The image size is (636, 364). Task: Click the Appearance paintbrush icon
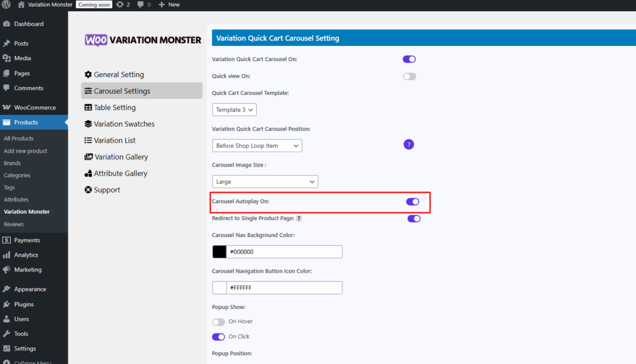click(6, 289)
